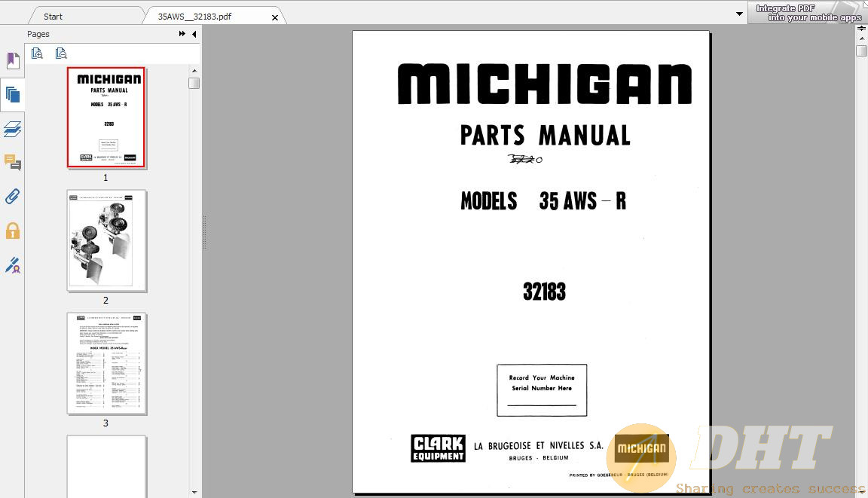Click the Clark Equipment logo on page
Image resolution: width=868 pixels, height=498 pixels.
pos(438,448)
